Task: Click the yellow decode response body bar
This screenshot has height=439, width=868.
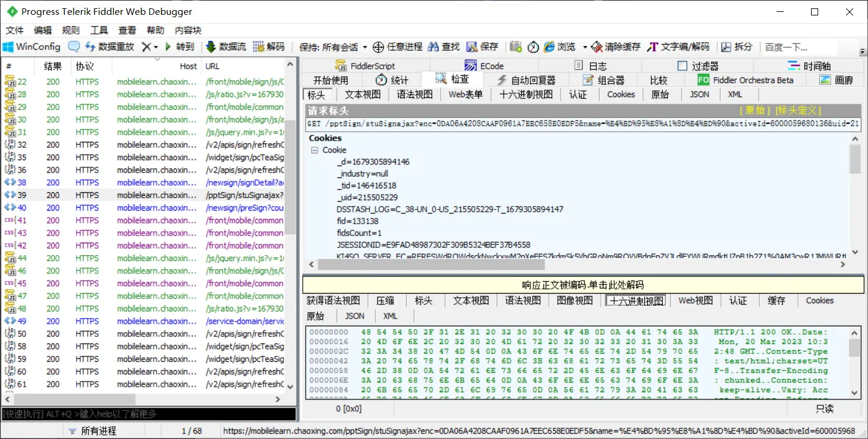Action: (583, 285)
